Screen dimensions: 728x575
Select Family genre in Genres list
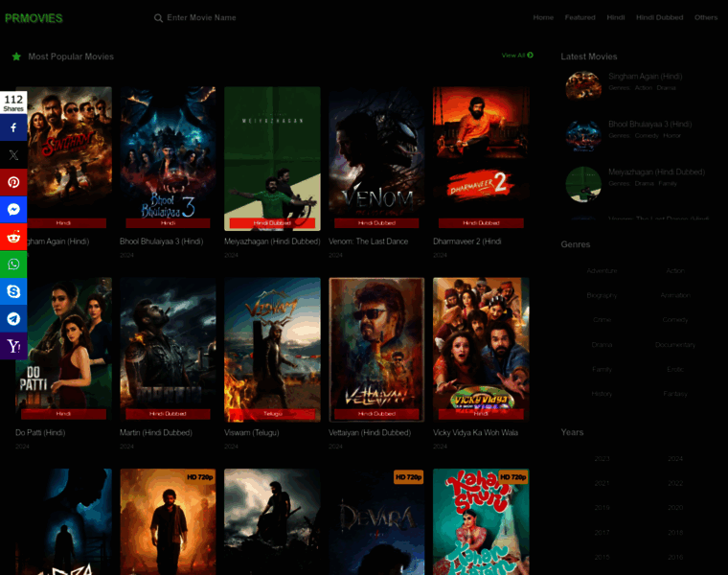point(602,369)
